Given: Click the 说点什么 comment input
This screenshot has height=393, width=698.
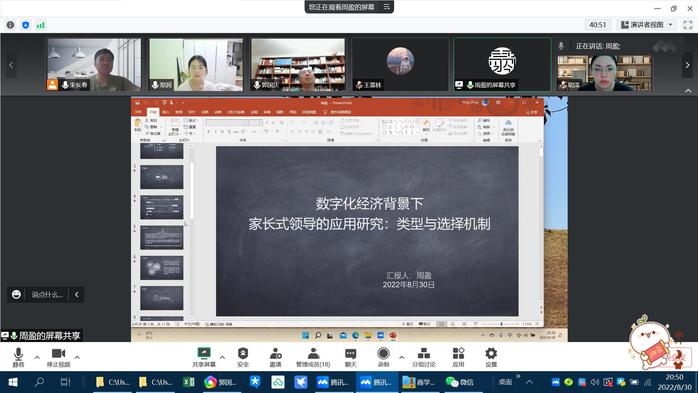Looking at the screenshot, I should [x=47, y=295].
